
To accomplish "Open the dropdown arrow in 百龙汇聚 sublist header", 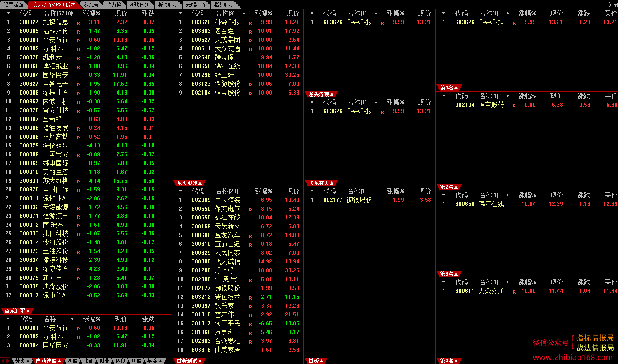I will point(8,319).
